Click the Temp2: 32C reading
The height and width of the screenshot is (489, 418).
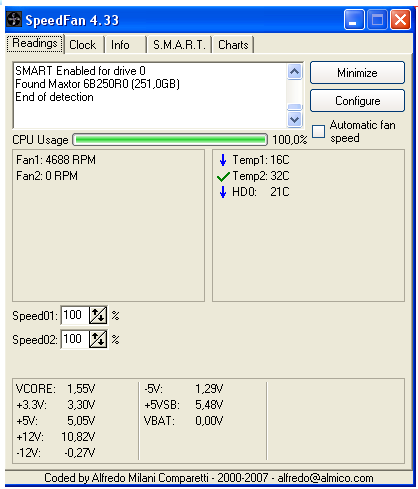(261, 176)
